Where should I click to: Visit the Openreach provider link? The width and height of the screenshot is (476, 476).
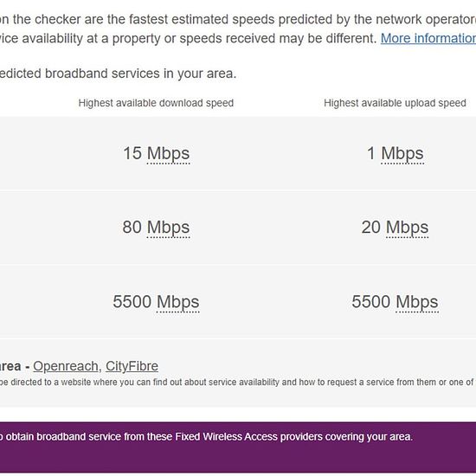coord(66,366)
